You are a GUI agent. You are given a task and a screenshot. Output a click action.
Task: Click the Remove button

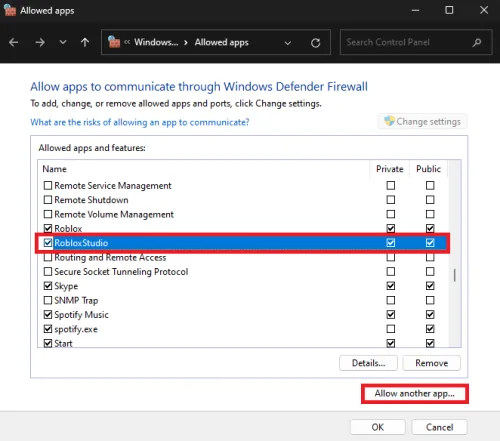(432, 363)
